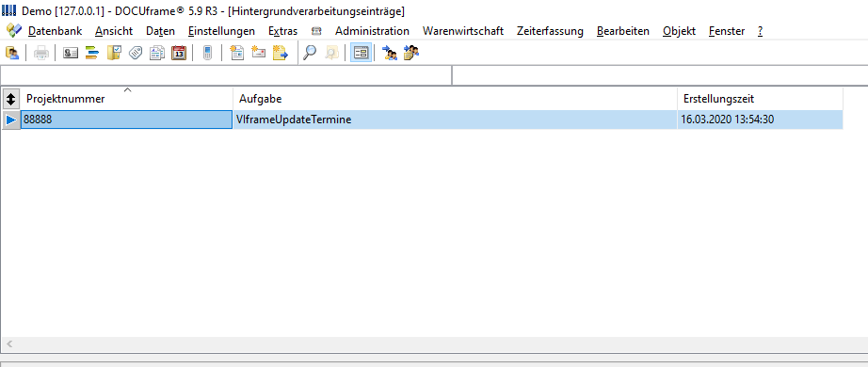Open the documents pages icon
Image resolution: width=868 pixels, height=367 pixels.
(157, 53)
